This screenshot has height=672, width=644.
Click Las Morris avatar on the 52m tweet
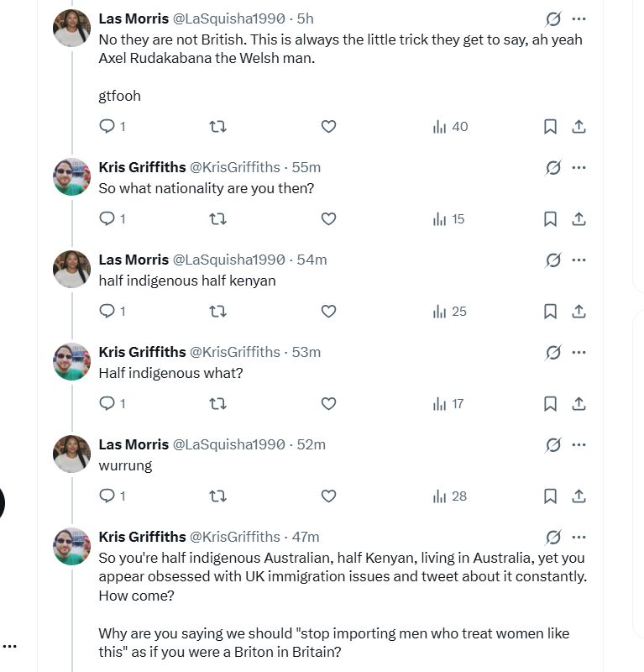tap(71, 454)
